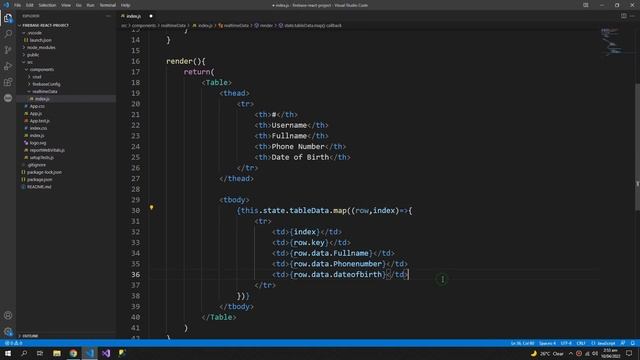Click the editor vertical scrollbar

(x=637, y=147)
